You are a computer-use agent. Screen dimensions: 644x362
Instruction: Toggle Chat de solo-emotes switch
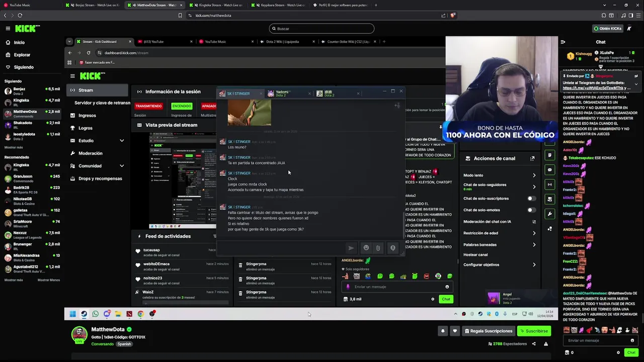531,210
